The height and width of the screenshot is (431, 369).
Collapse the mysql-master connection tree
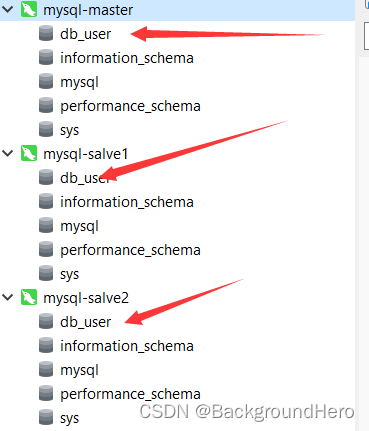(x=8, y=9)
